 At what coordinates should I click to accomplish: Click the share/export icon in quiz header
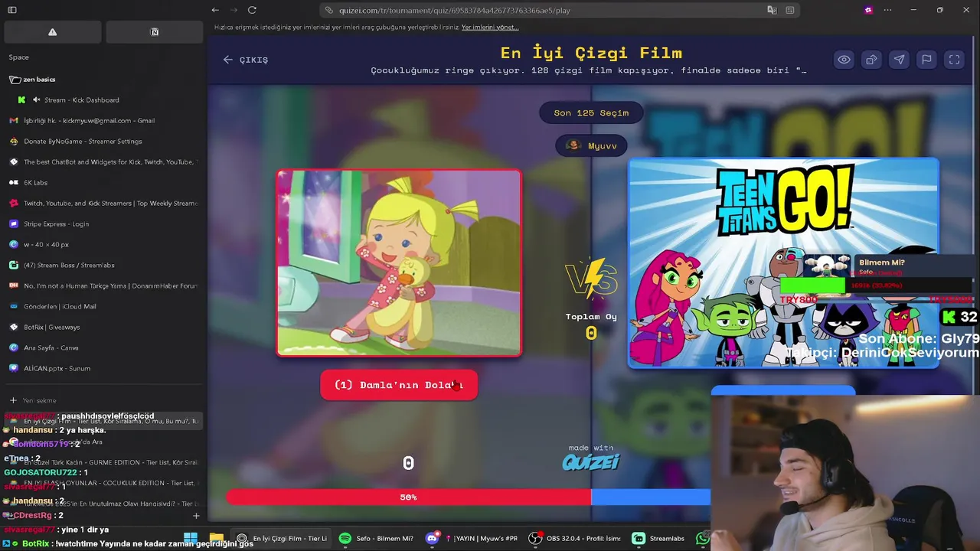871,60
